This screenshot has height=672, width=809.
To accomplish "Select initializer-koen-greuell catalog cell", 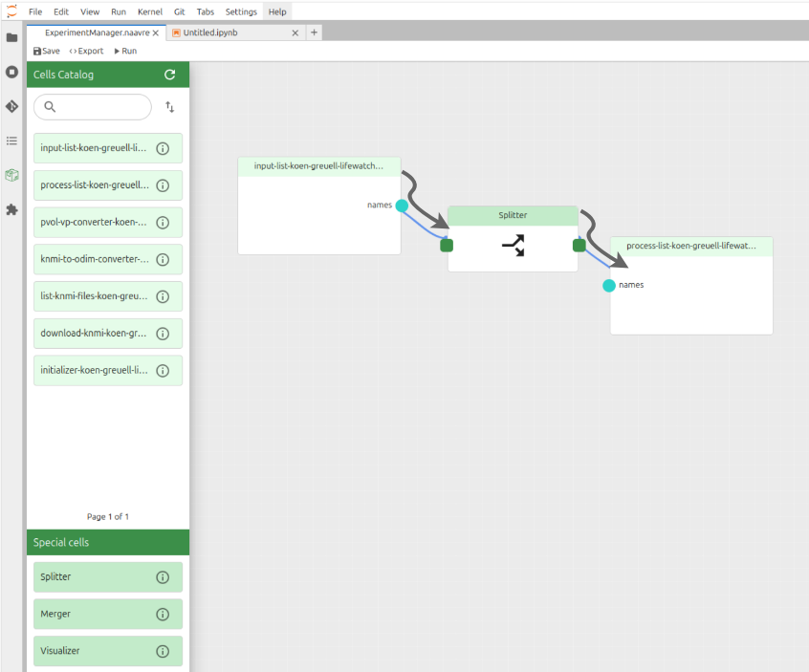I will click(108, 371).
